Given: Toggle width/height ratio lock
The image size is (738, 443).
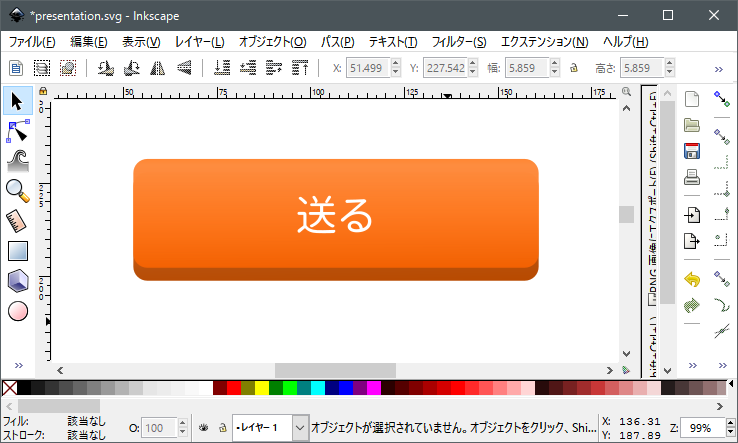Looking at the screenshot, I should [x=574, y=68].
